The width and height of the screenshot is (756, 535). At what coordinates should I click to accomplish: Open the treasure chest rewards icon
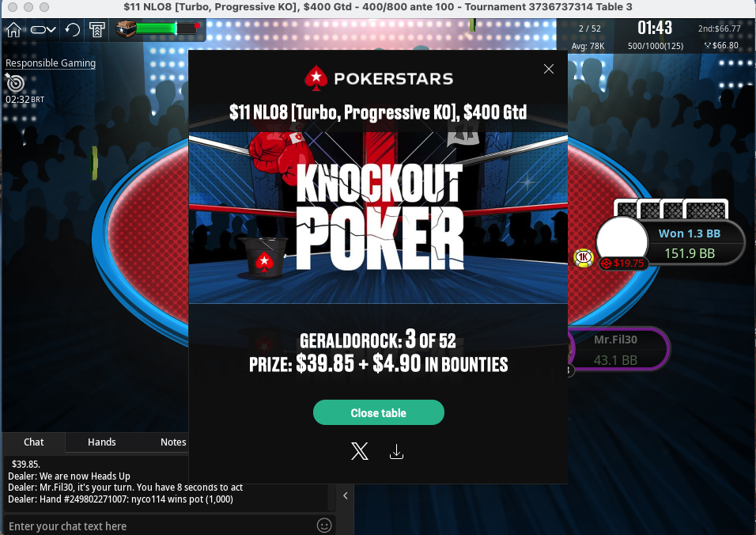pyautogui.click(x=126, y=29)
